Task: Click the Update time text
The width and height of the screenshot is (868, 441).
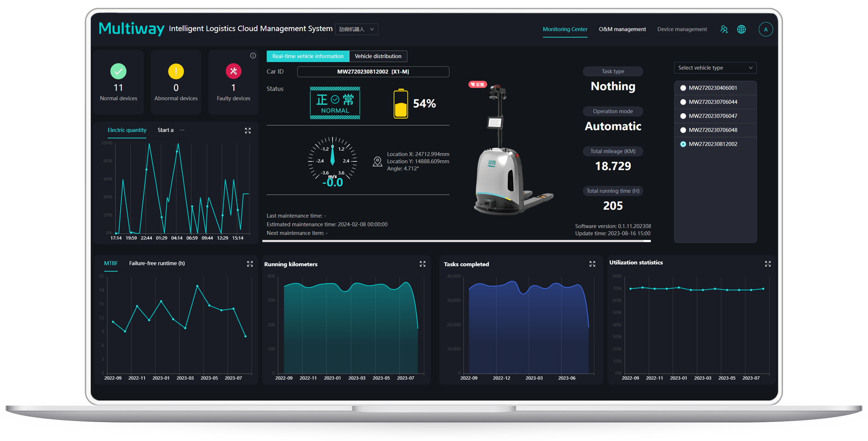Action: coord(612,234)
